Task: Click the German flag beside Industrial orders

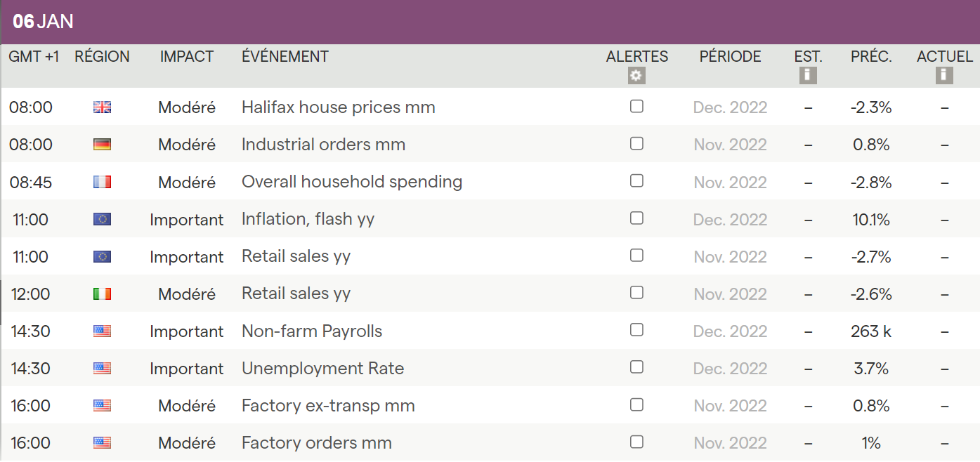Action: (102, 145)
